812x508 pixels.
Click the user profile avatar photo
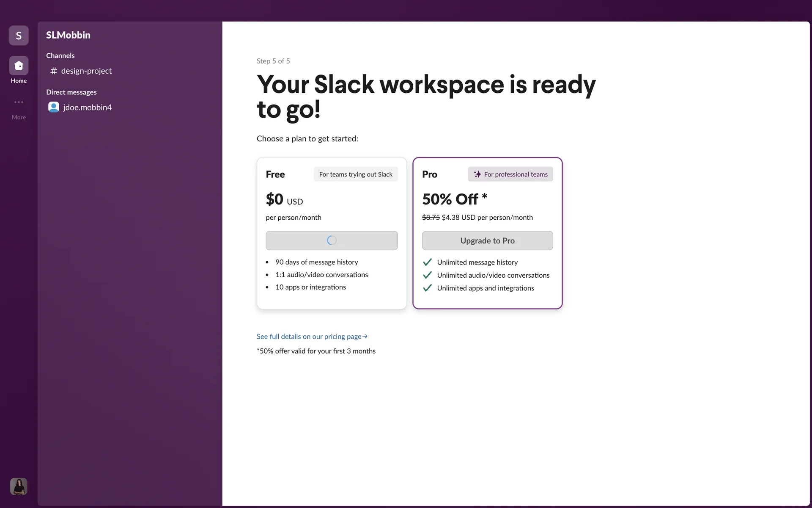19,486
